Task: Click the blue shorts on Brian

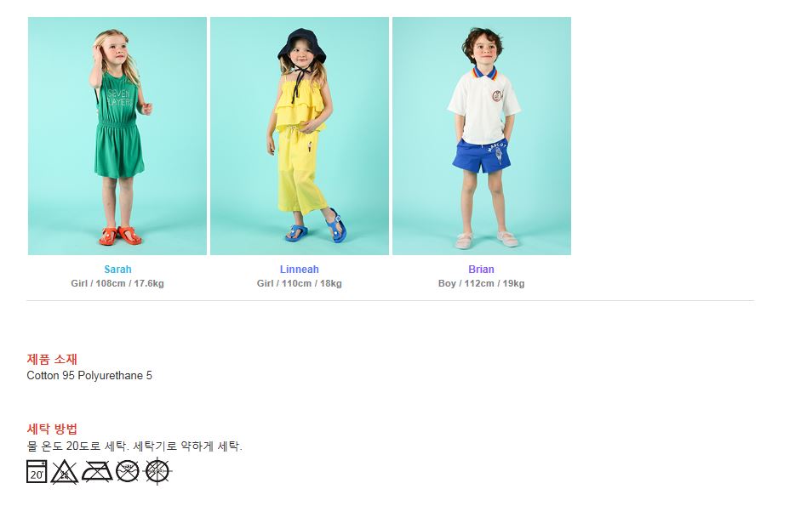Action: pos(482,156)
